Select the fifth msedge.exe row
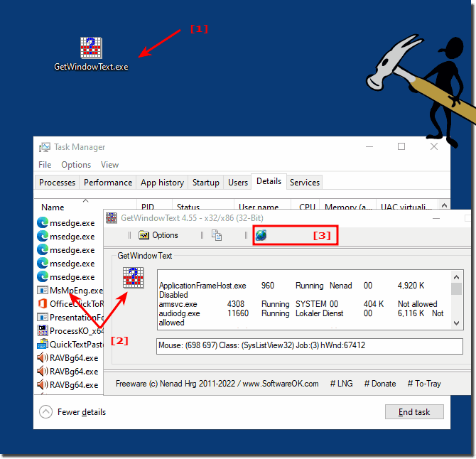The height and width of the screenshot is (459, 476). (x=69, y=277)
